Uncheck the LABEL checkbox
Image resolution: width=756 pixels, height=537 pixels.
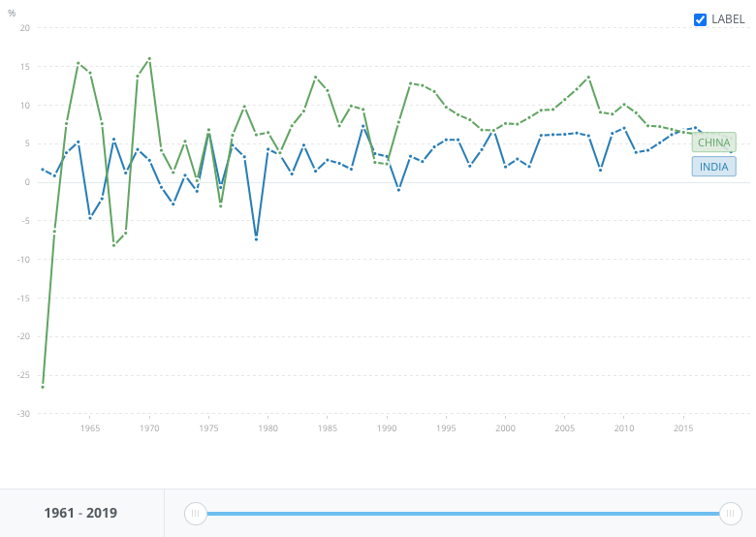point(700,19)
